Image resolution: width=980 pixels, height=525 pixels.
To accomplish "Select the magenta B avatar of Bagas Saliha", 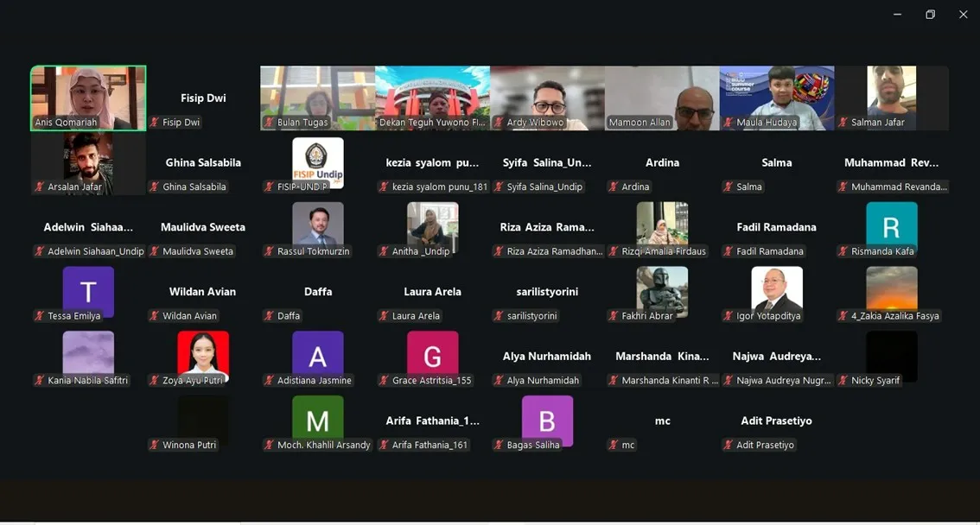I will click(547, 420).
